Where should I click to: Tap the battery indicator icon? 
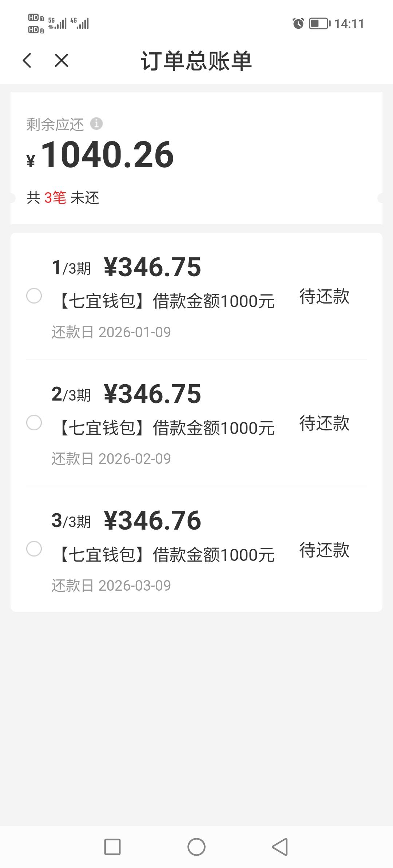(x=319, y=24)
